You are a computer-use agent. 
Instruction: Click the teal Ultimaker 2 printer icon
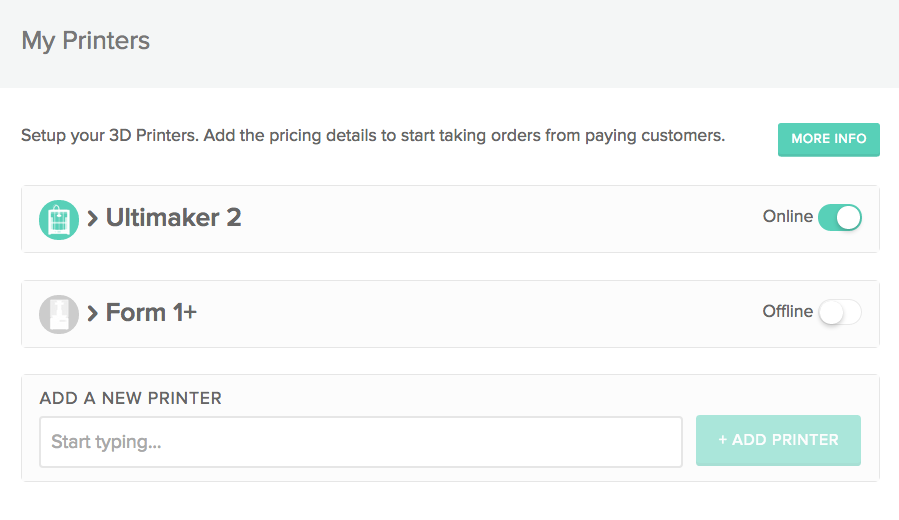pyautogui.click(x=59, y=219)
